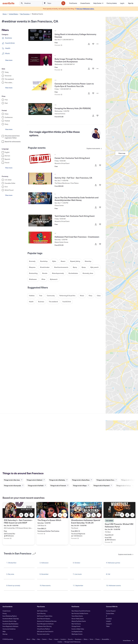Like the Body Image Through the Decades event
Viewport: 138px width, 644px height.
(x=93, y=68)
